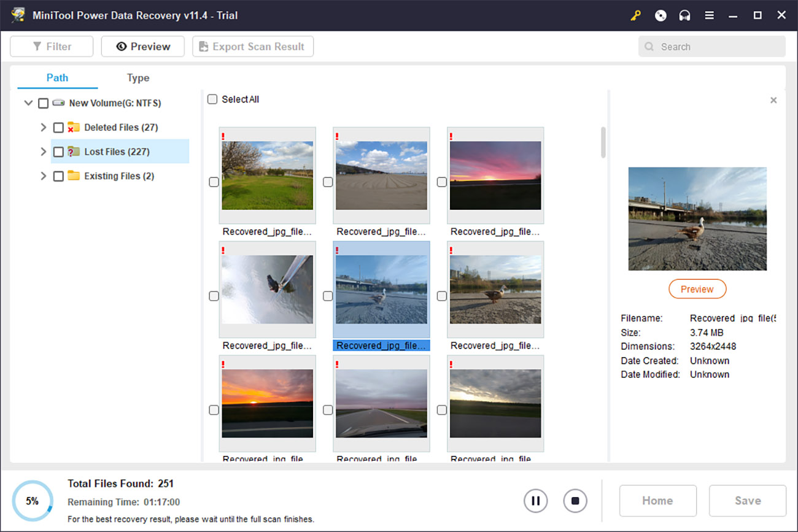Click the file list vertical scrollbar
Viewport: 798px width, 532px height.
[x=603, y=142]
